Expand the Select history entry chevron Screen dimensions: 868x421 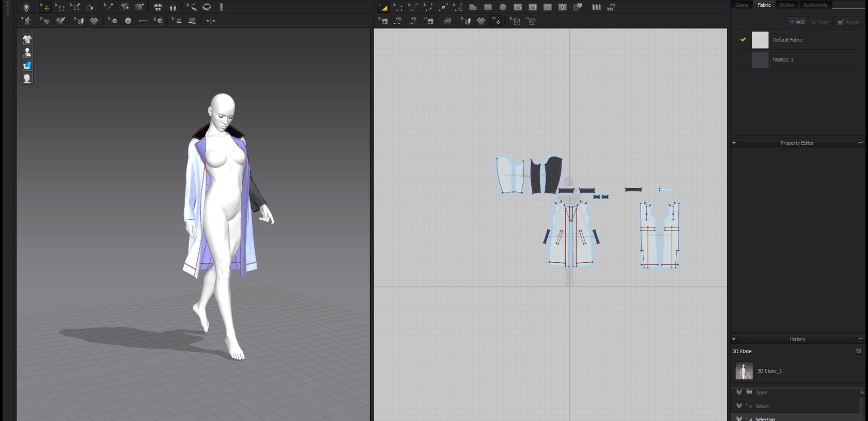[x=739, y=405]
